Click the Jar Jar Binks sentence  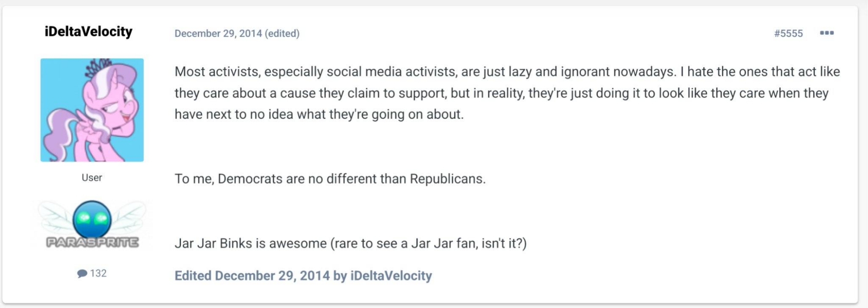click(350, 243)
